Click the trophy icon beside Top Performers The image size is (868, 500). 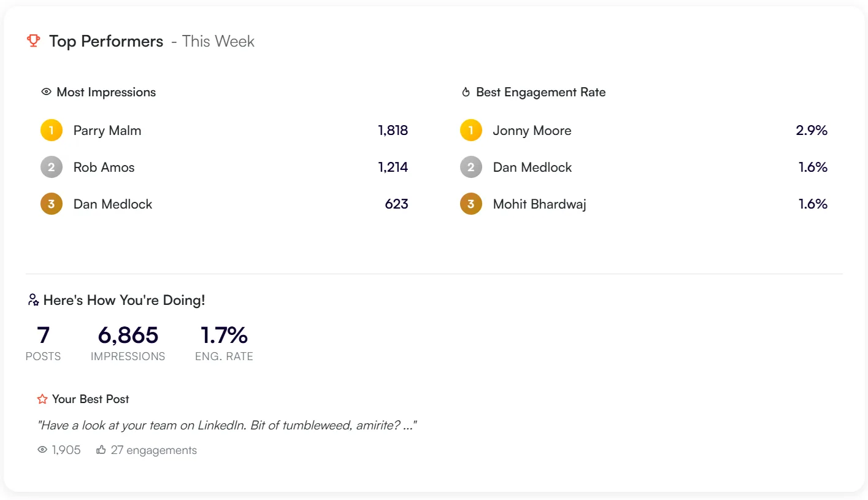[x=33, y=41]
